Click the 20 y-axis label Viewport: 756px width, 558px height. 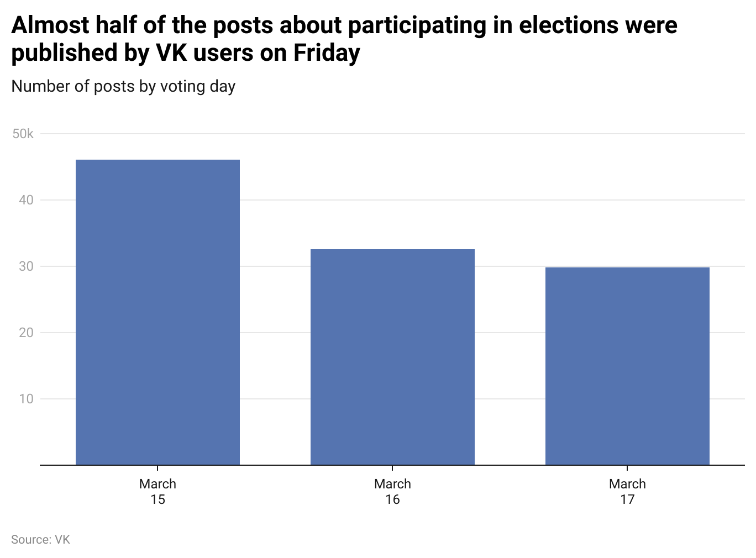(x=26, y=333)
